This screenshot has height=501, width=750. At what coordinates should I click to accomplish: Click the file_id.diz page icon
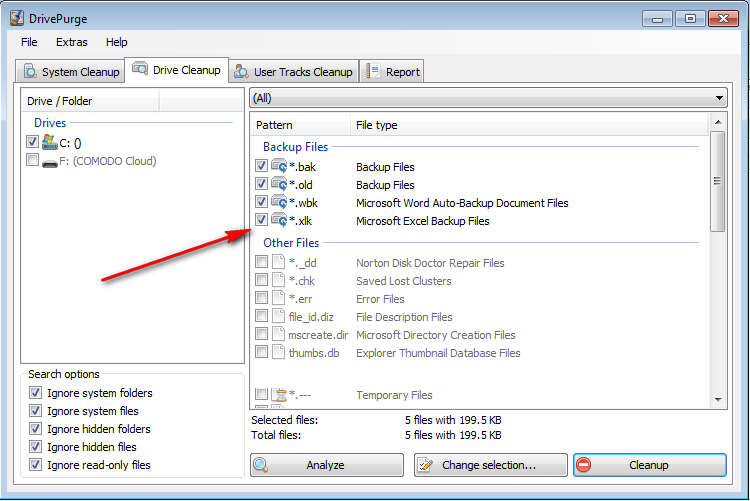point(278,316)
